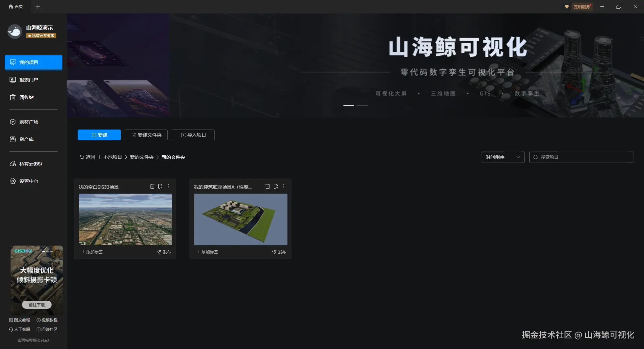Click export icon on 我的建筑底座场景A card
This screenshot has height=349, width=644.
(276, 186)
